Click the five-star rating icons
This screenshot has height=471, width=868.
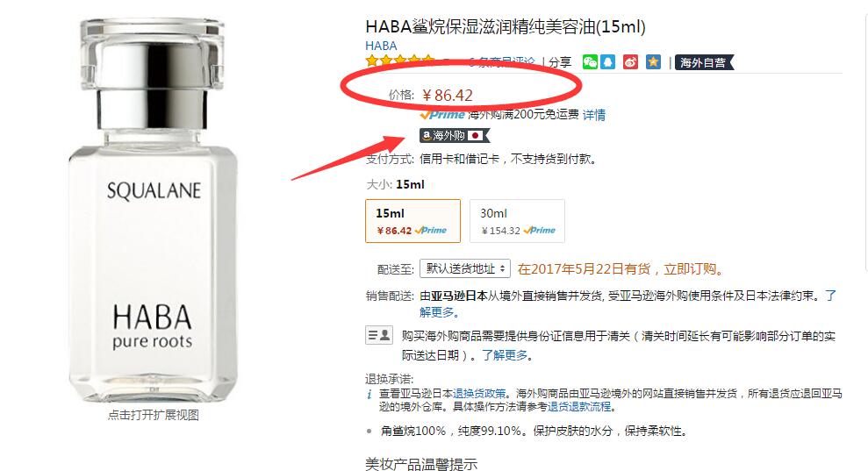pyautogui.click(x=399, y=61)
